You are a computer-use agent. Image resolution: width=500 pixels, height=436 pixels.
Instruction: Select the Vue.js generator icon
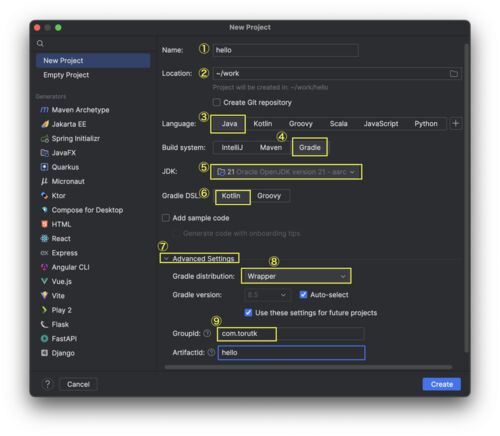coord(44,281)
